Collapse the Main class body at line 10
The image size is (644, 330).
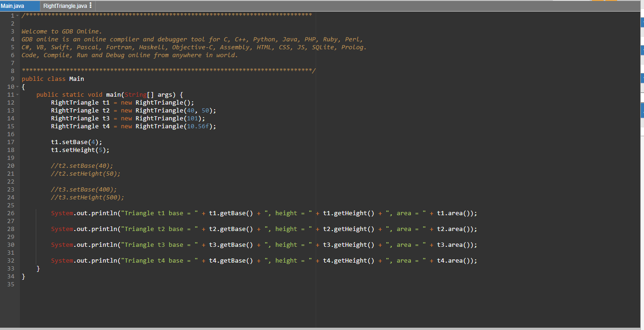(17, 86)
